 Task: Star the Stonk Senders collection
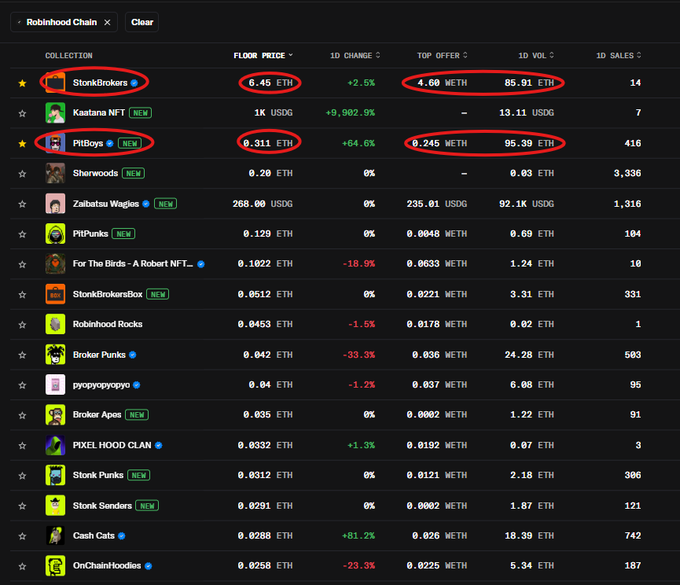(23, 506)
